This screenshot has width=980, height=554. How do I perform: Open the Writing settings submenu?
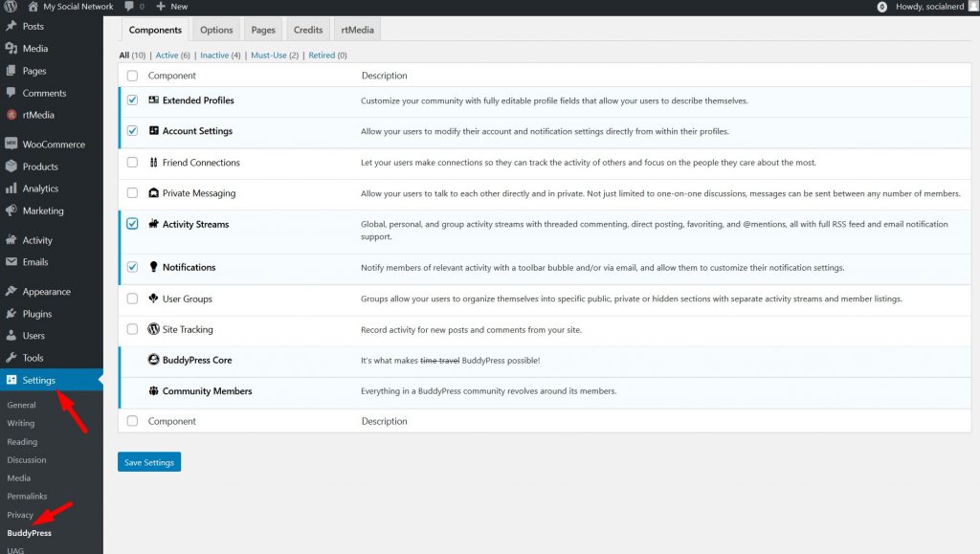pos(21,423)
